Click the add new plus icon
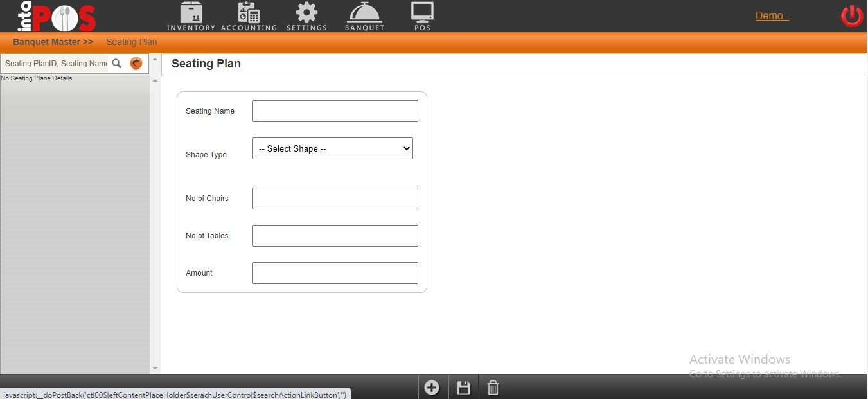 coord(432,387)
